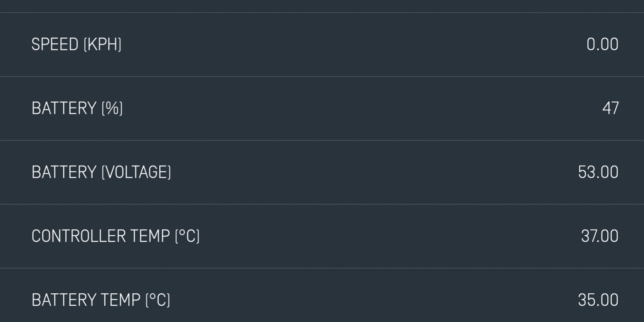Select the word CONTROLLER
Viewport: 644px width, 322px height.
79,236
